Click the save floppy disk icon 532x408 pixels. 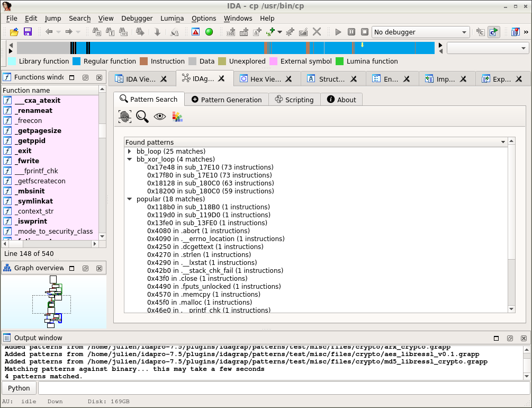[x=28, y=32]
